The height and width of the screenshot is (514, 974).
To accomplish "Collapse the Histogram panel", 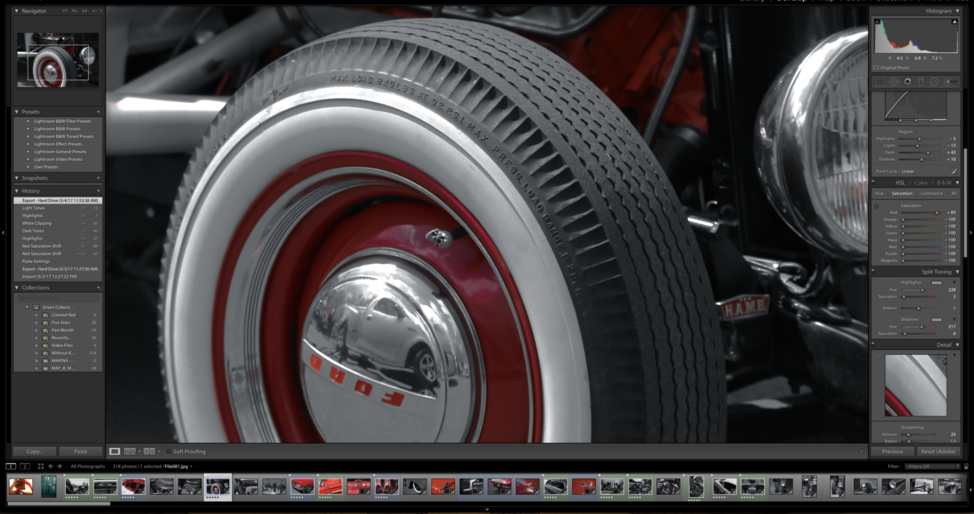I will [957, 11].
